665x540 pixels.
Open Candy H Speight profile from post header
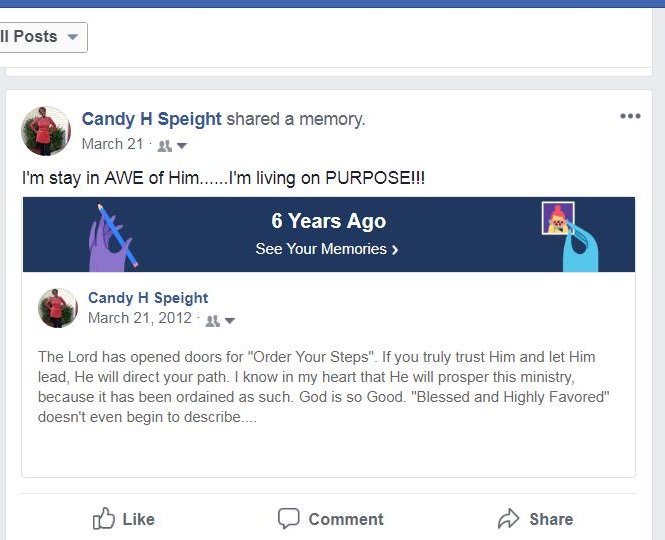(151, 119)
